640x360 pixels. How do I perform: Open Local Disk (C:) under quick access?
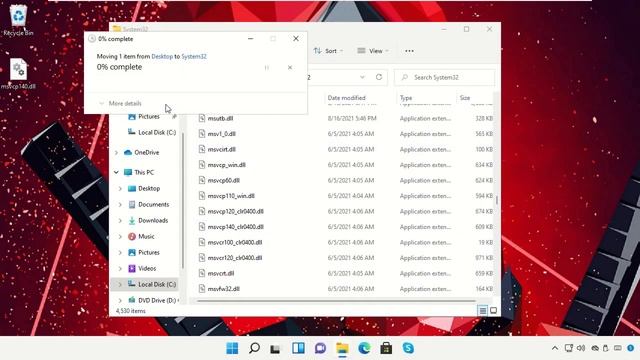pos(157,132)
